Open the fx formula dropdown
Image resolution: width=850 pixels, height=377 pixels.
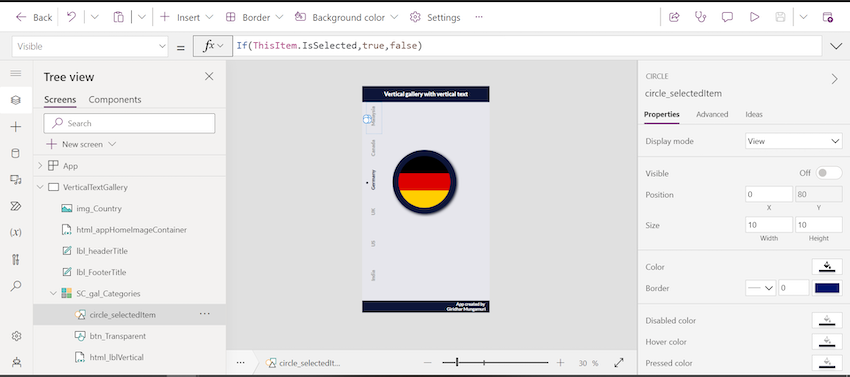click(x=212, y=46)
